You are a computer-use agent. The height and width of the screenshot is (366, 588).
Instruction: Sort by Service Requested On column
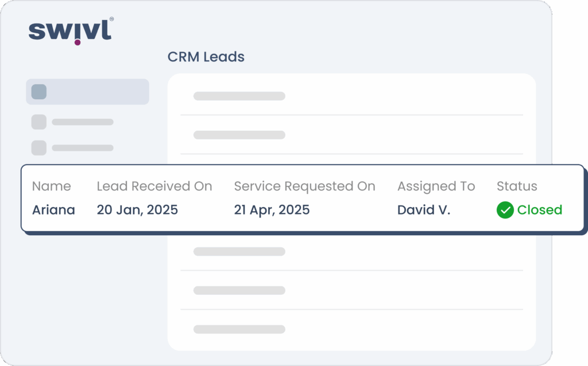[304, 186]
